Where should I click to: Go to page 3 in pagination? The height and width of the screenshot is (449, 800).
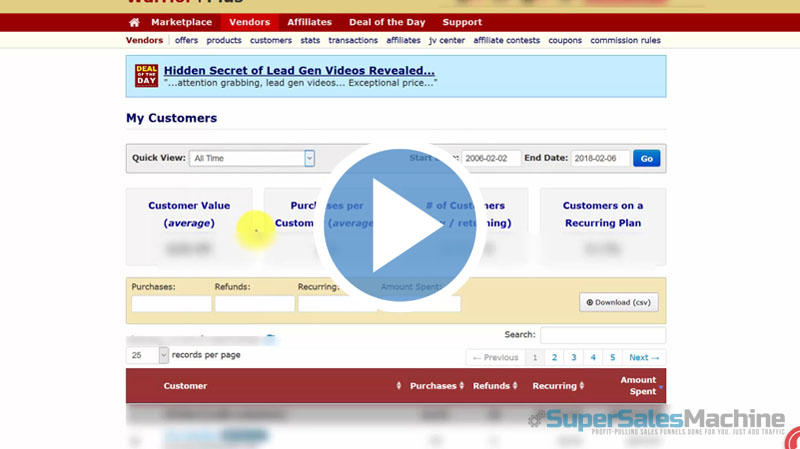(x=573, y=357)
